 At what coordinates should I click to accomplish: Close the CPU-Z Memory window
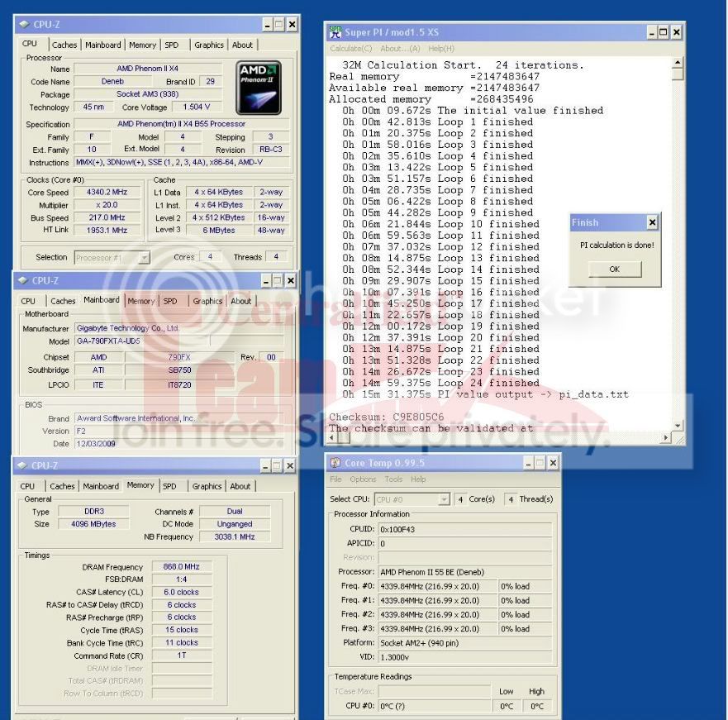click(289, 466)
